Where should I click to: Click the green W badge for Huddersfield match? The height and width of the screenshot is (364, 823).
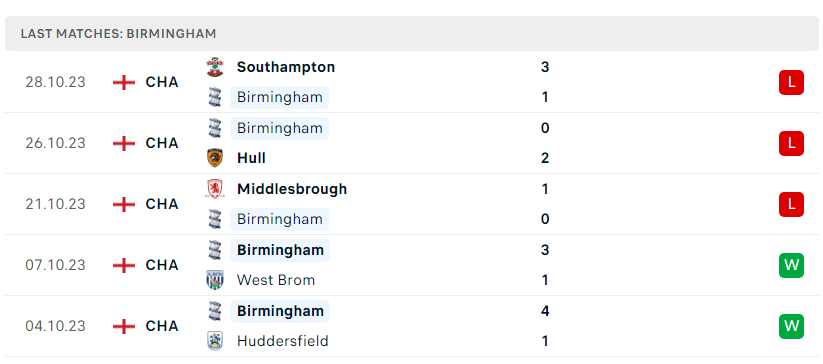pos(791,326)
